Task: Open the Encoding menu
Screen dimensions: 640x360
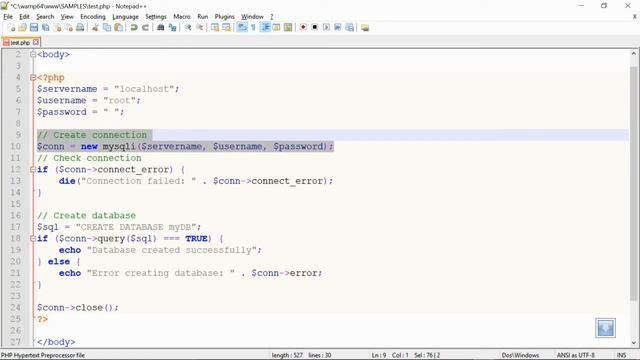Action: pos(93,17)
